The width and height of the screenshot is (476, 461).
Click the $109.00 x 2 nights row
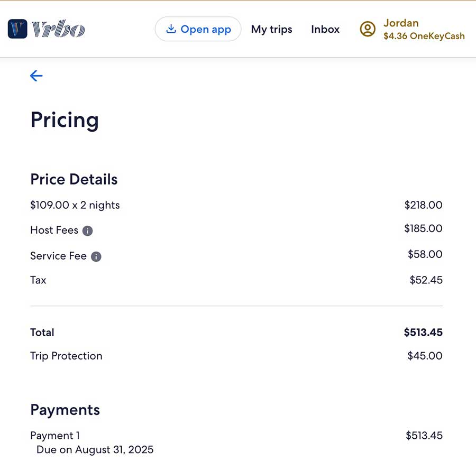tap(75, 205)
